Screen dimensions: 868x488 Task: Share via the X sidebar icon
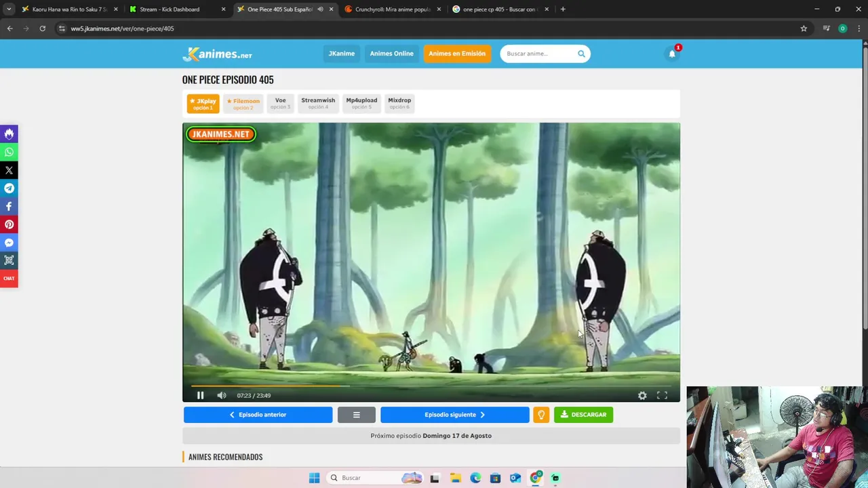(9, 170)
